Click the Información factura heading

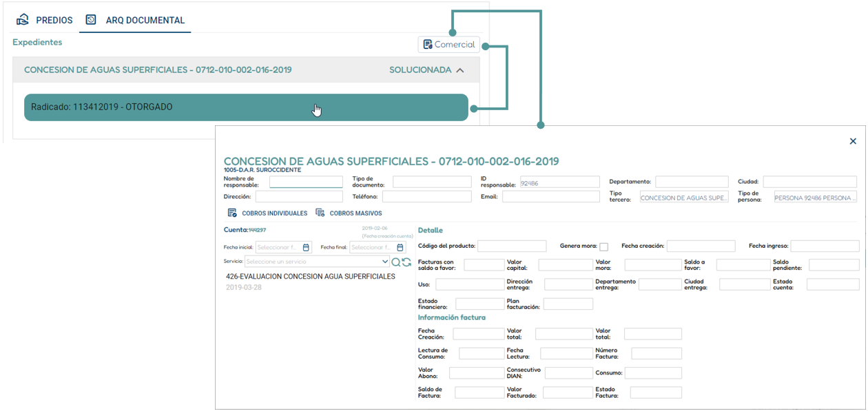coord(452,317)
